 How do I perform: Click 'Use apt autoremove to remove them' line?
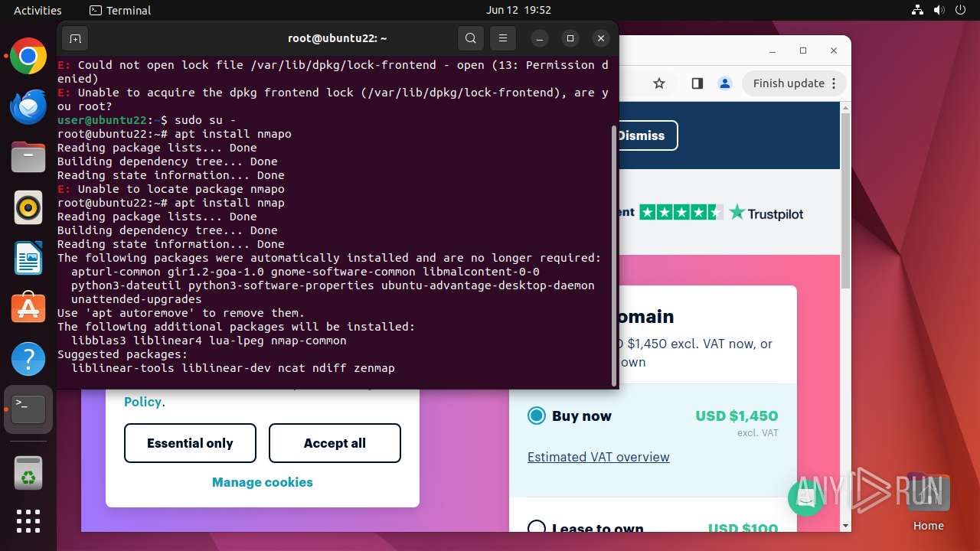(x=181, y=313)
